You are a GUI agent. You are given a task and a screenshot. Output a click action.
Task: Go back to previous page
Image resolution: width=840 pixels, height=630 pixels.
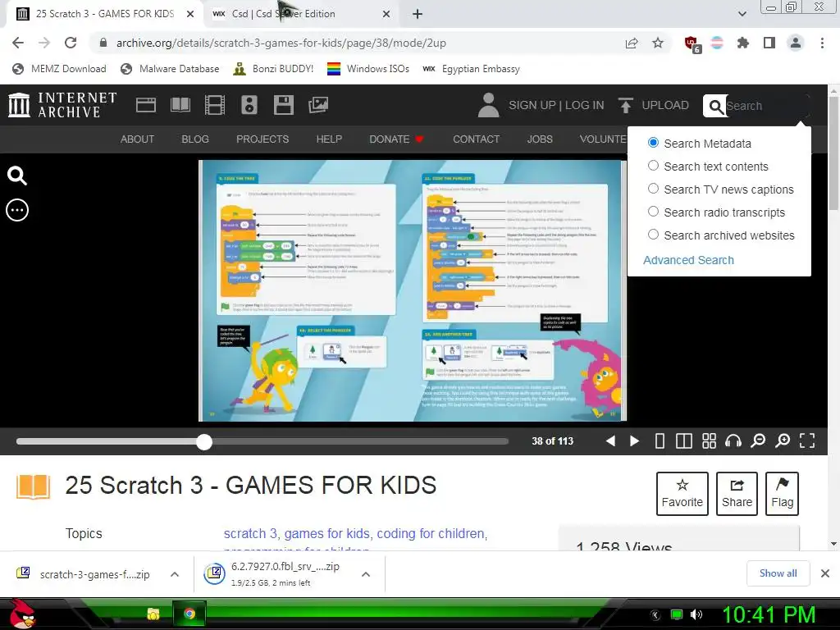tap(18, 43)
